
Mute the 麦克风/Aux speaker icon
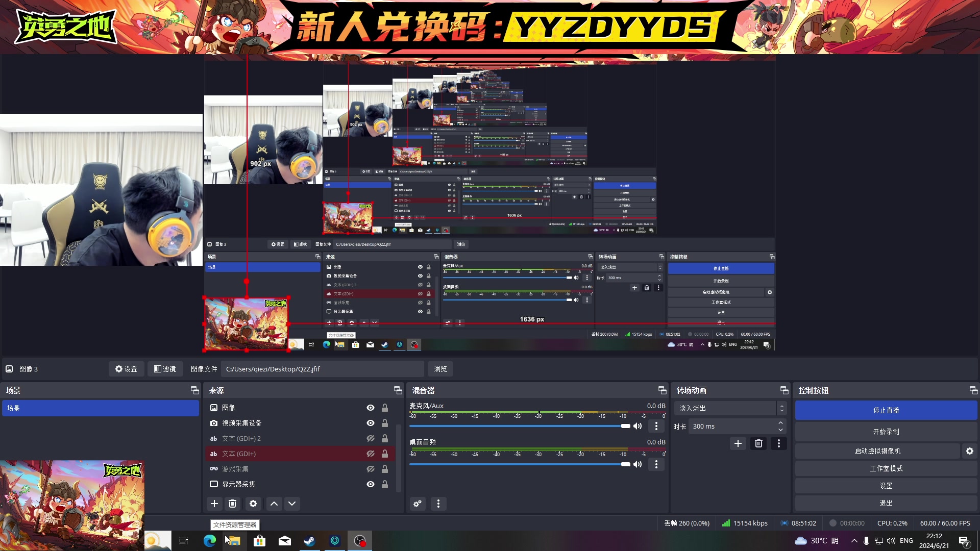tap(638, 426)
